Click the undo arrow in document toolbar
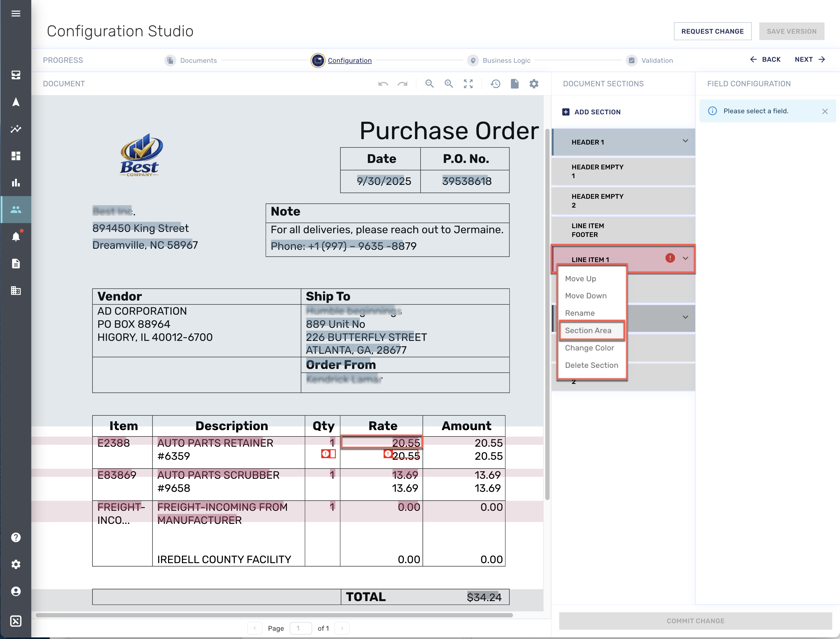Screen dimensions: 840x639 (383, 84)
